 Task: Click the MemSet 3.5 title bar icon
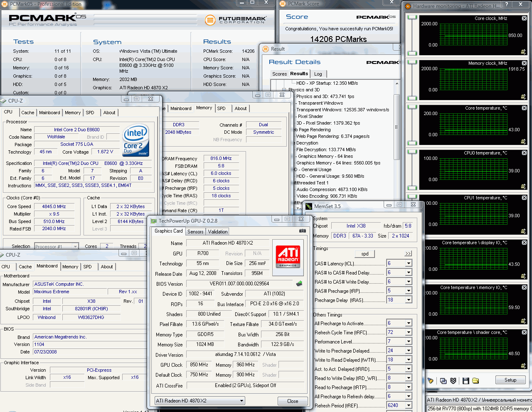309,206
